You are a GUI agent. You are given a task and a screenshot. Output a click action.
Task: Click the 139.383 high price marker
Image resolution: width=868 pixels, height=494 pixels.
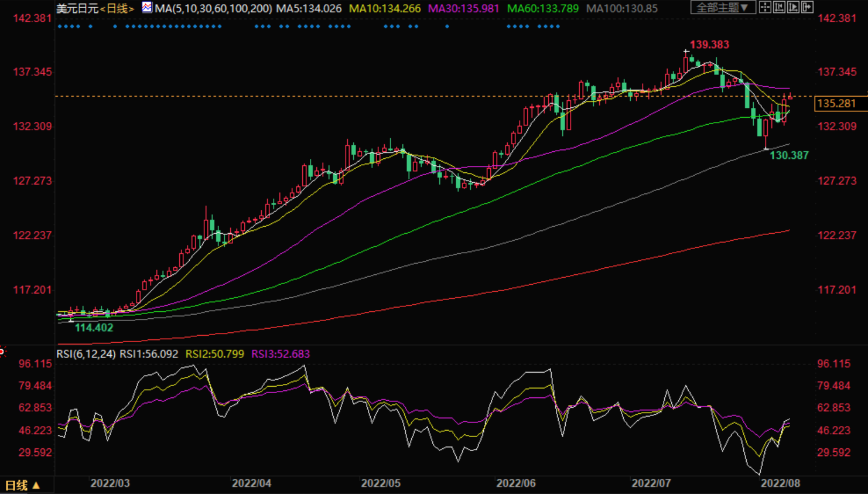coord(709,45)
